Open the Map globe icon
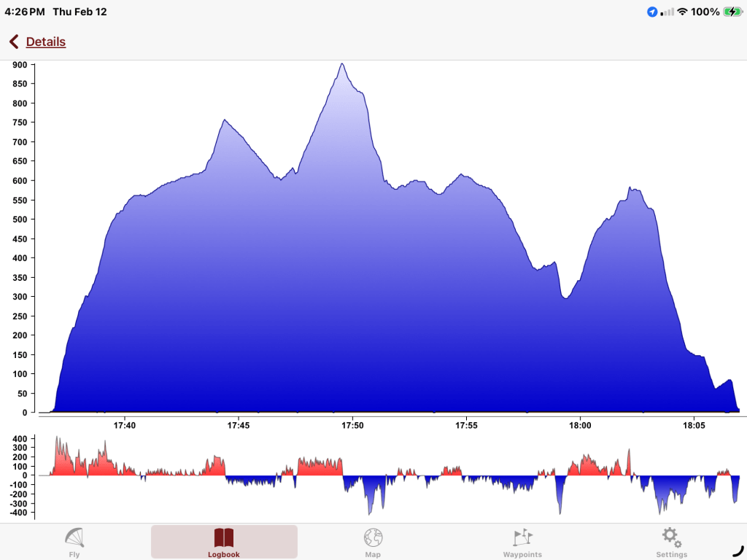The image size is (747, 560). point(373,538)
